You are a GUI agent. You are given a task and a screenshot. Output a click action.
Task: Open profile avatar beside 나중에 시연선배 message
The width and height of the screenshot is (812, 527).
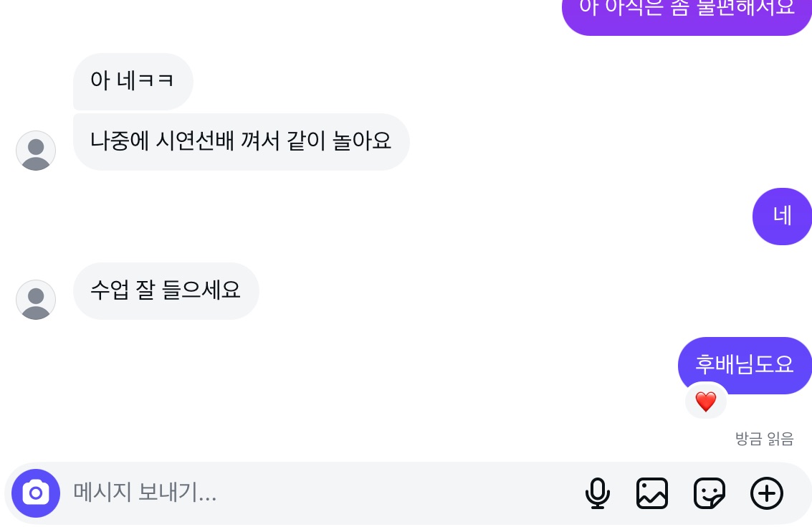(36, 151)
